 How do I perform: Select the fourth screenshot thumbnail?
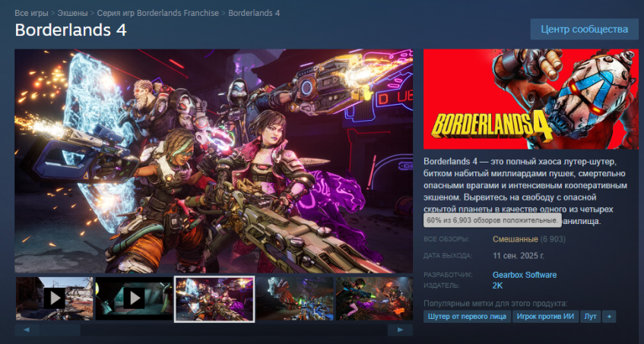point(294,298)
